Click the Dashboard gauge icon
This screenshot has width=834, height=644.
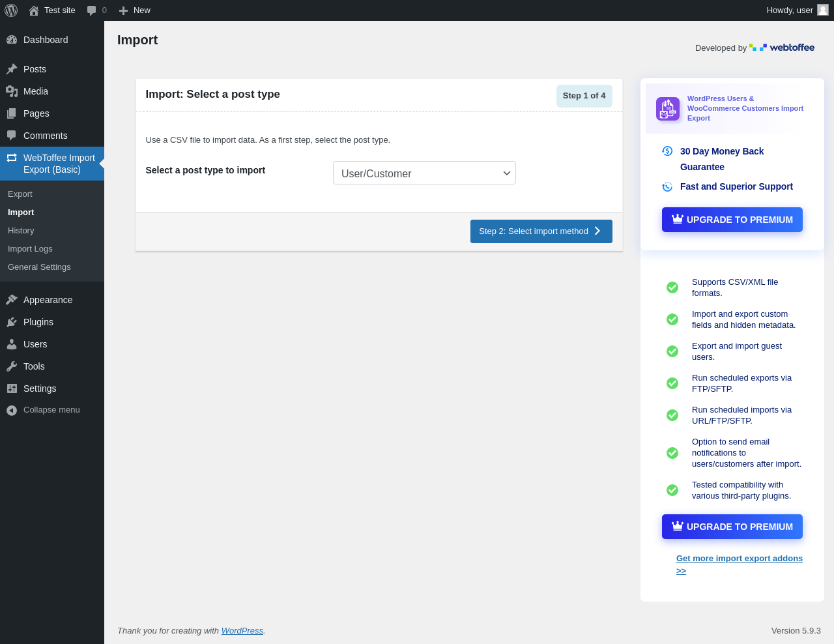point(12,40)
